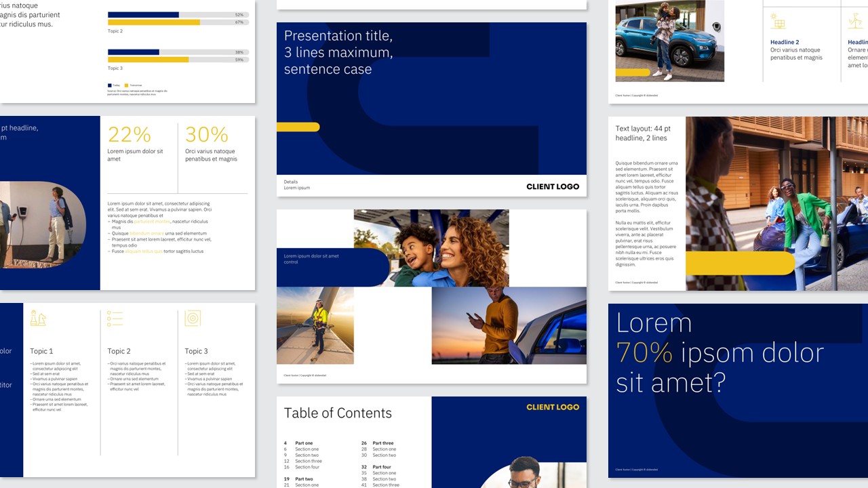Click the solar panel icon above Headline 2
This screenshot has height=488, width=868.
778,22
